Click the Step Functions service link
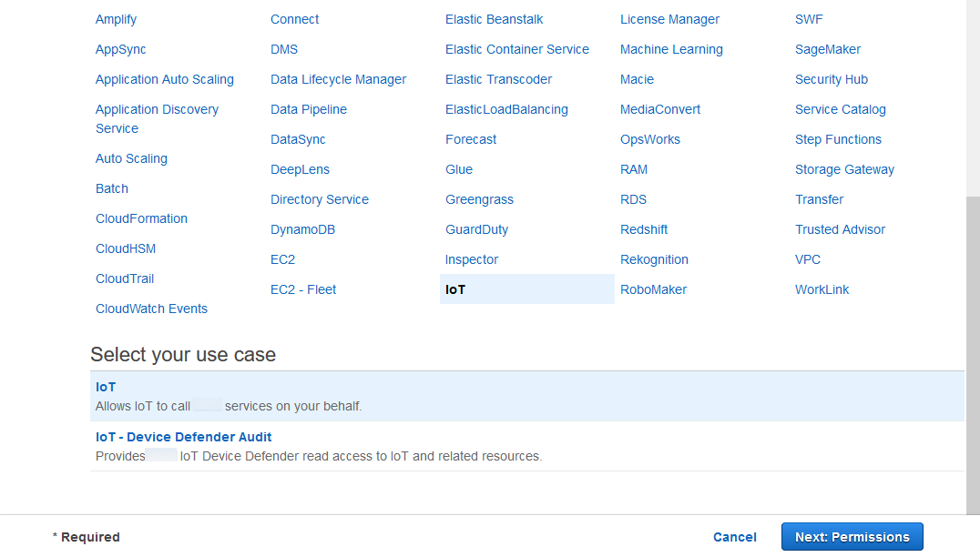The image size is (980, 557). (x=838, y=139)
